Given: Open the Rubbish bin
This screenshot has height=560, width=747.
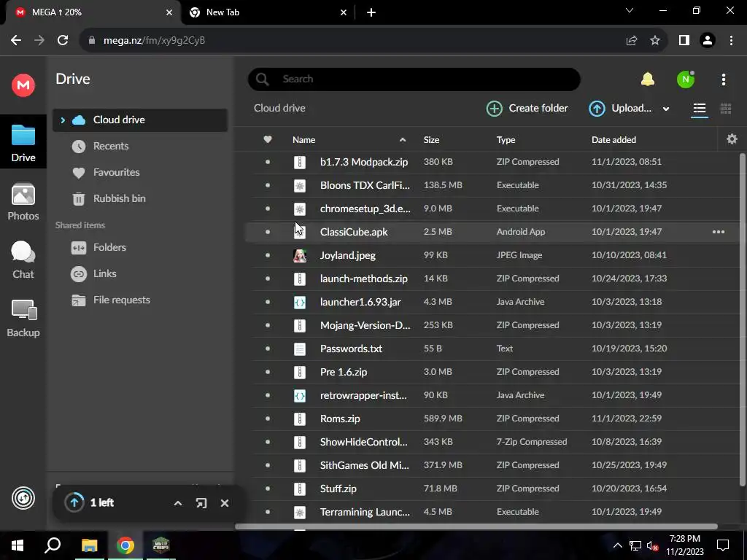Looking at the screenshot, I should 119,198.
